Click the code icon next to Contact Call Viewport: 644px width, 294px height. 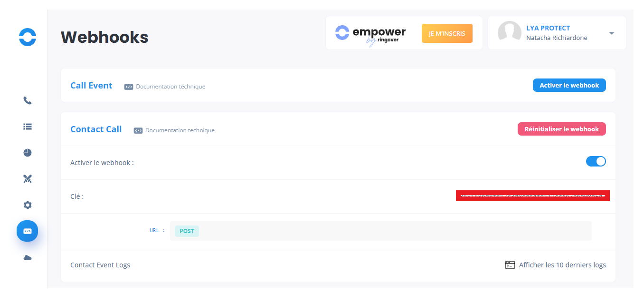tap(138, 130)
